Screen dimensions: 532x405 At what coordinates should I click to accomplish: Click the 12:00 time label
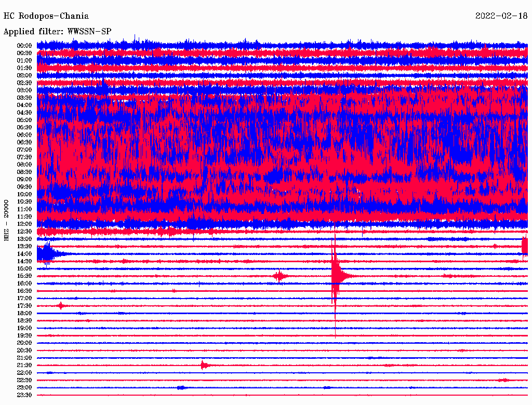click(x=24, y=224)
